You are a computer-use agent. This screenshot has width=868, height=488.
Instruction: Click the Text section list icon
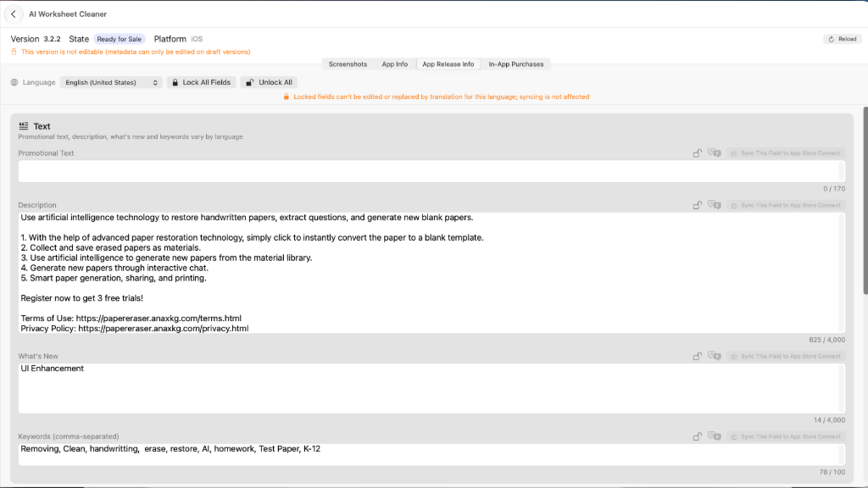pyautogui.click(x=23, y=126)
